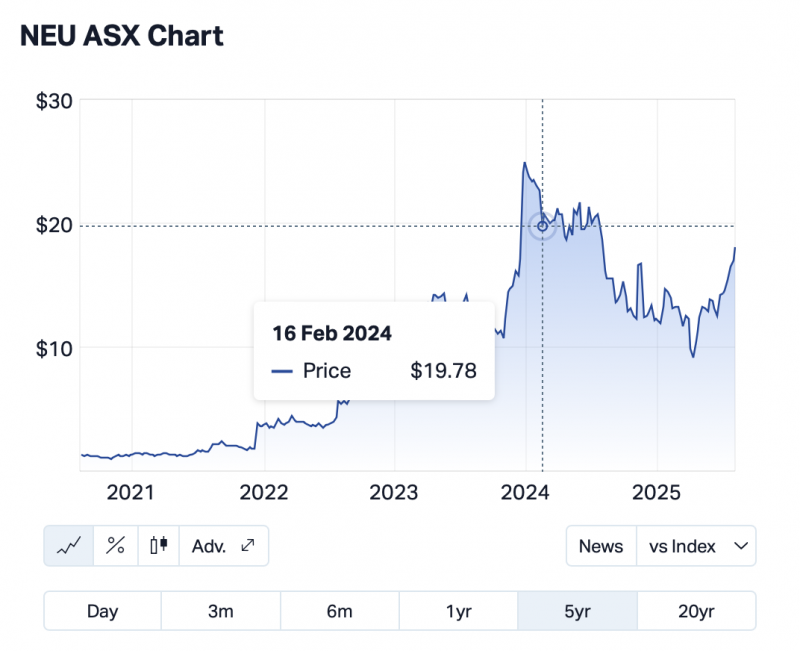Select the 5yr time range

[x=577, y=611]
